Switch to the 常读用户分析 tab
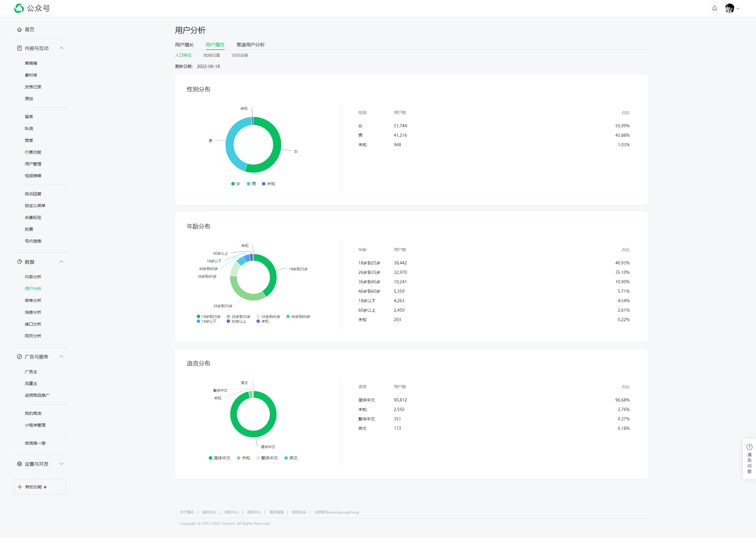The width and height of the screenshot is (756, 538). click(x=250, y=45)
